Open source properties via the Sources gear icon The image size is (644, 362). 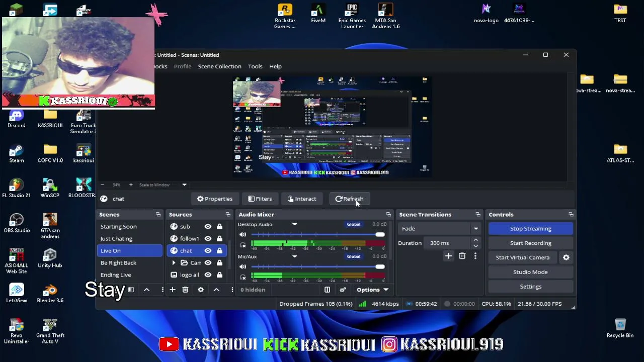click(x=201, y=290)
